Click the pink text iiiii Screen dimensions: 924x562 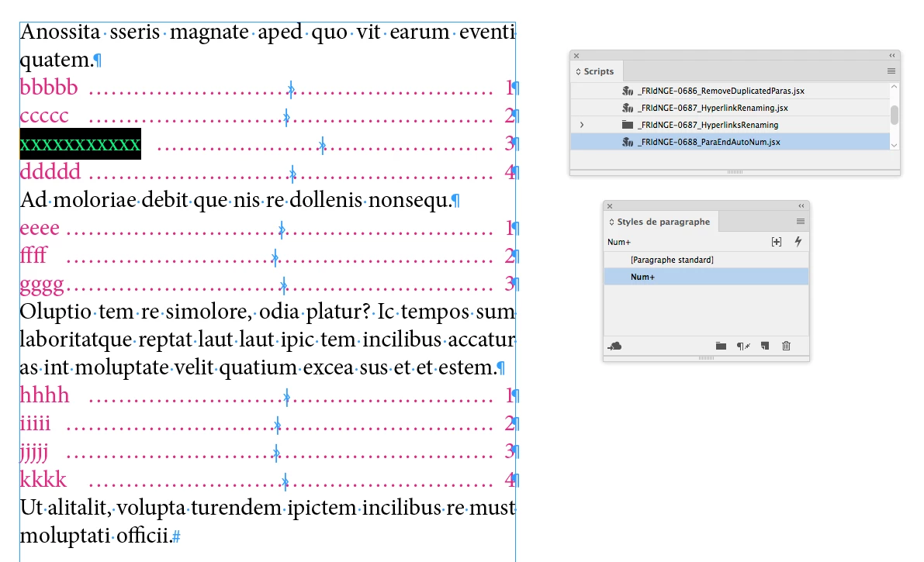[36, 423]
